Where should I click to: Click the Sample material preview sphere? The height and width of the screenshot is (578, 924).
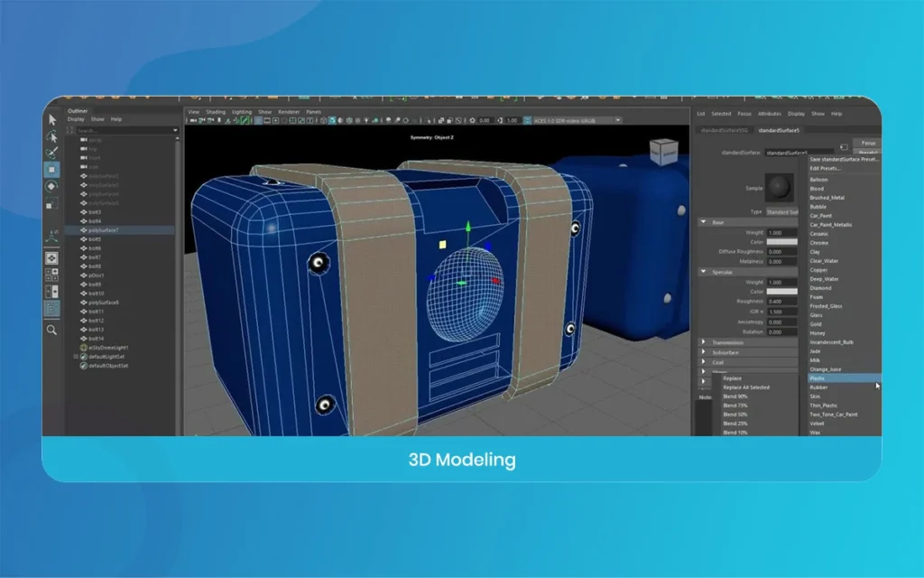tap(779, 187)
